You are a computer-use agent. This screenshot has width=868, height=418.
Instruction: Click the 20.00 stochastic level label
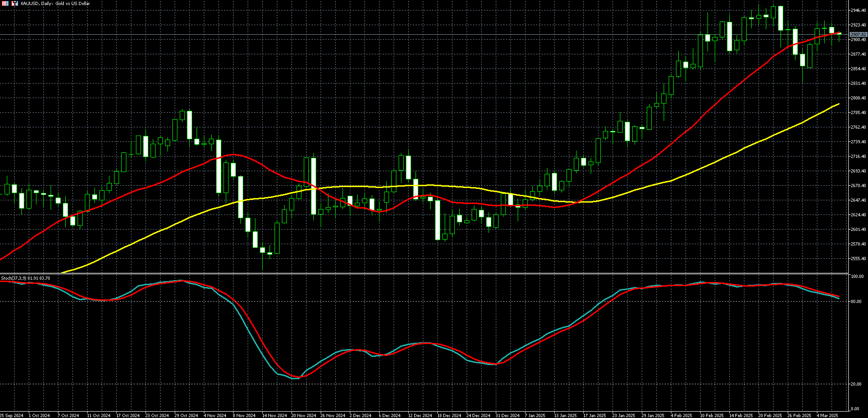(x=857, y=384)
